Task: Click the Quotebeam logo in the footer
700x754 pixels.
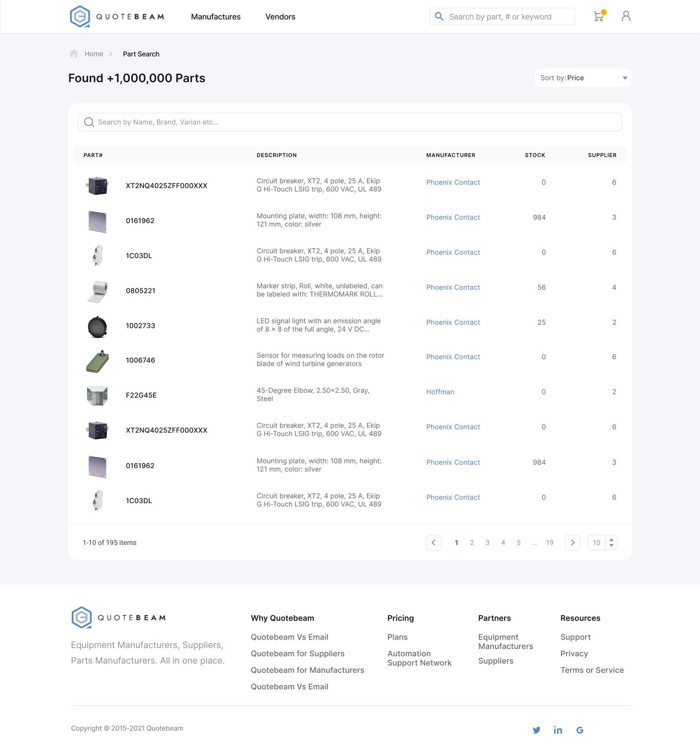Action: tap(119, 618)
